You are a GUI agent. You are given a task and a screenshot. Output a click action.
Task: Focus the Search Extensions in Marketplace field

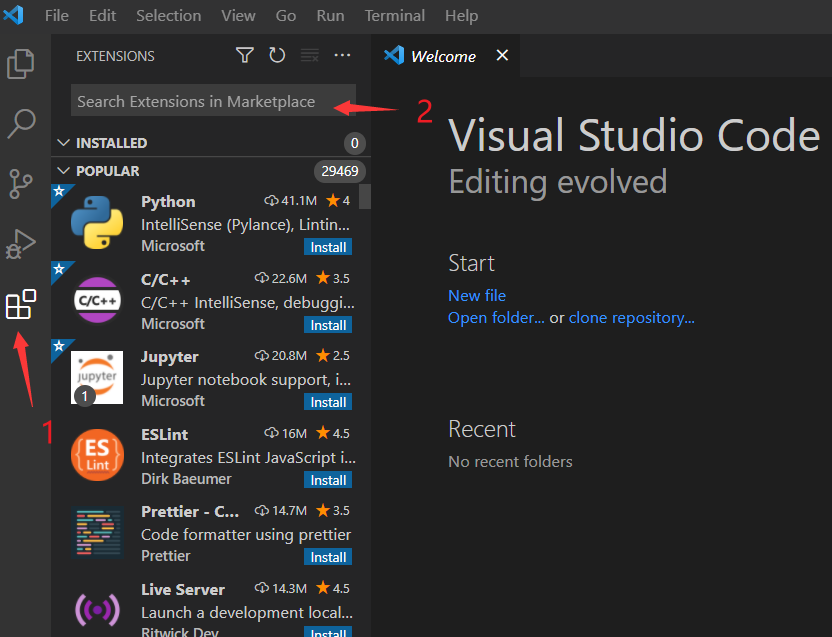(213, 100)
